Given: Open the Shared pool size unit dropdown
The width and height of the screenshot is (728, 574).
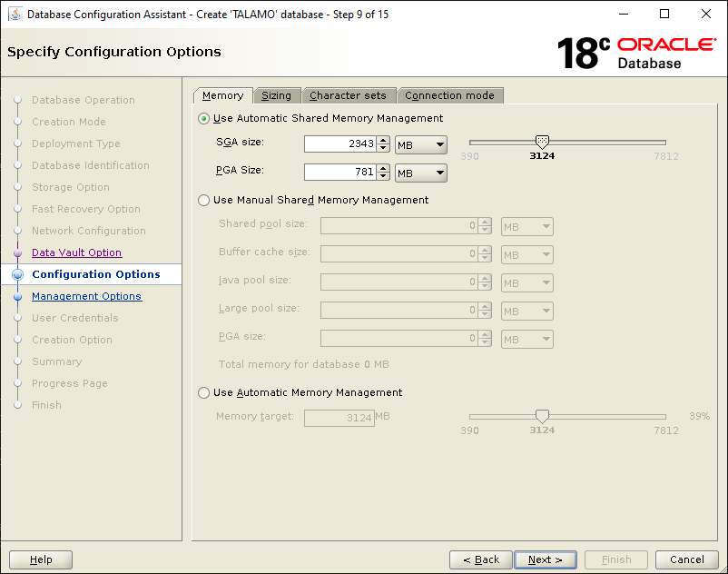Looking at the screenshot, I should (527, 227).
